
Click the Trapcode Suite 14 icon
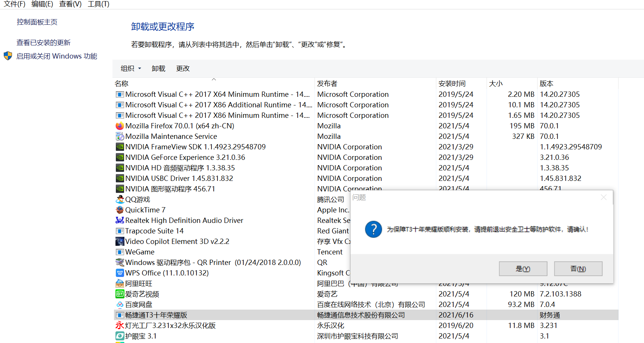[120, 231]
